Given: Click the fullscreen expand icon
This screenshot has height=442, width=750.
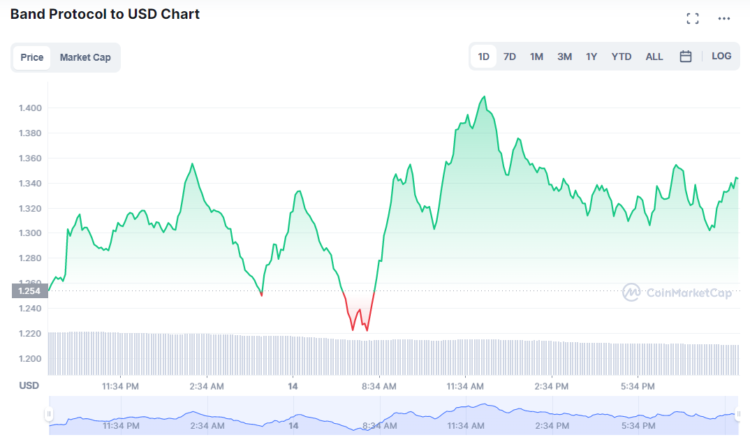Looking at the screenshot, I should pos(692,18).
